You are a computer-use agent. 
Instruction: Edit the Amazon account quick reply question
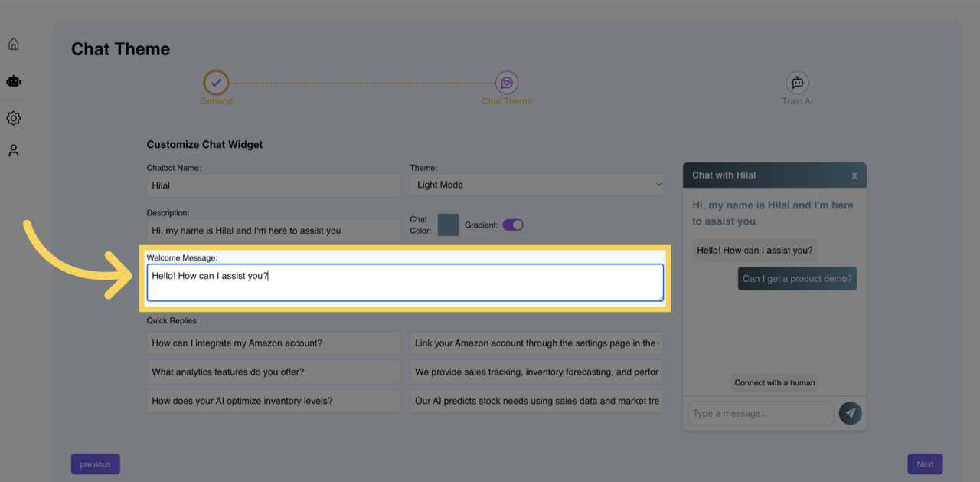coord(273,343)
